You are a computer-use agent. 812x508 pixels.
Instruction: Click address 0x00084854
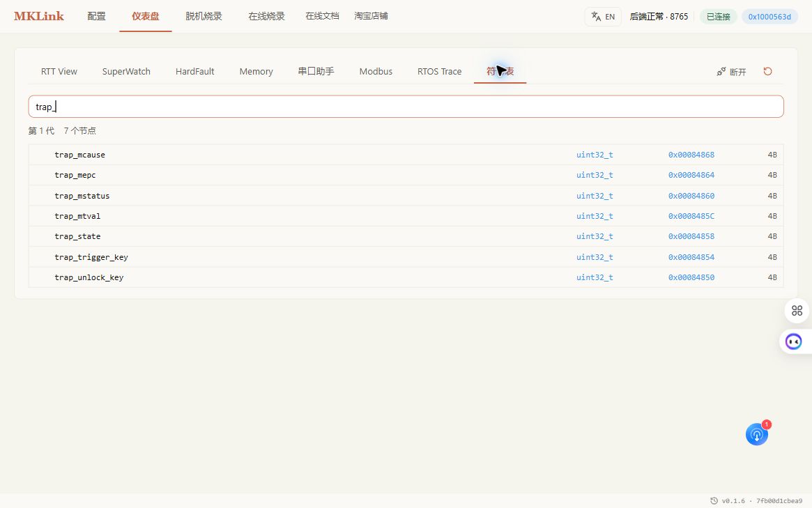pos(691,257)
